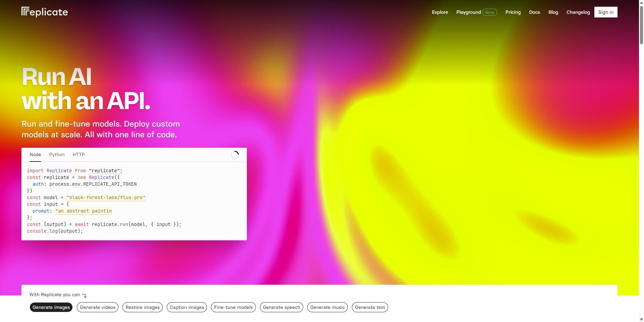Select the Generate videos pill
The width and height of the screenshot is (644, 322).
98,307
